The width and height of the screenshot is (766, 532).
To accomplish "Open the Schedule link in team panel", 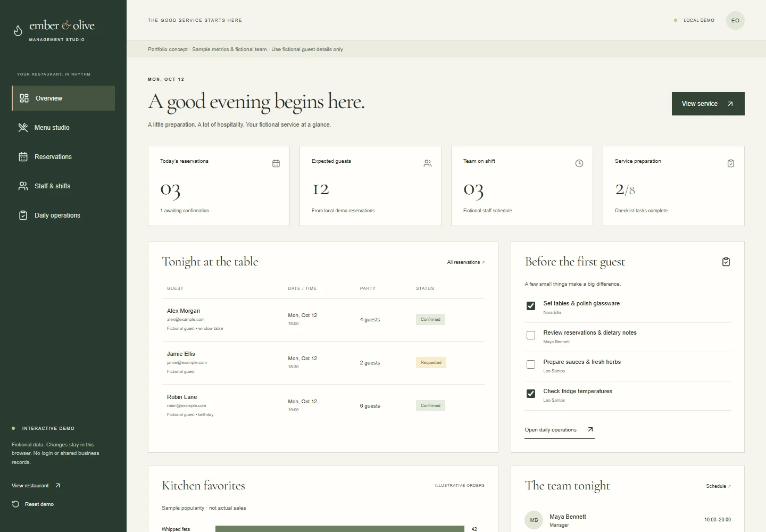I will (x=718, y=486).
